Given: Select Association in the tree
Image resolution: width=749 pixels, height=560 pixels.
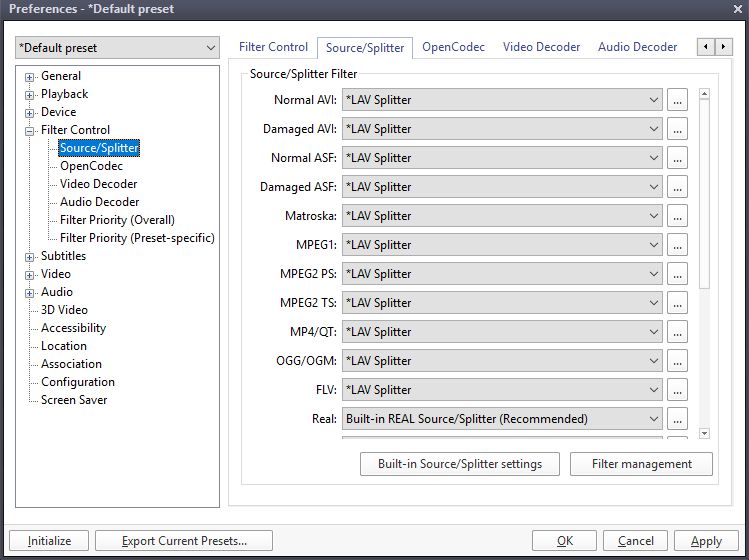Looking at the screenshot, I should (x=71, y=364).
